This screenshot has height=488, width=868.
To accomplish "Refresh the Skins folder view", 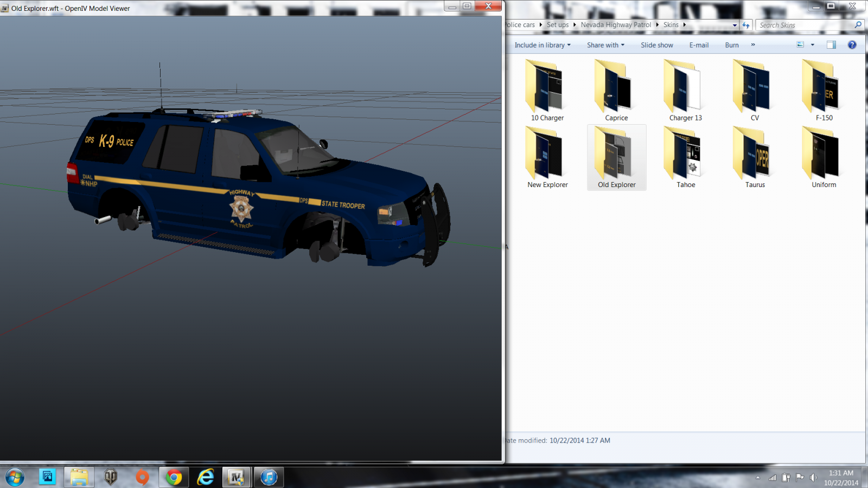I will pyautogui.click(x=746, y=25).
